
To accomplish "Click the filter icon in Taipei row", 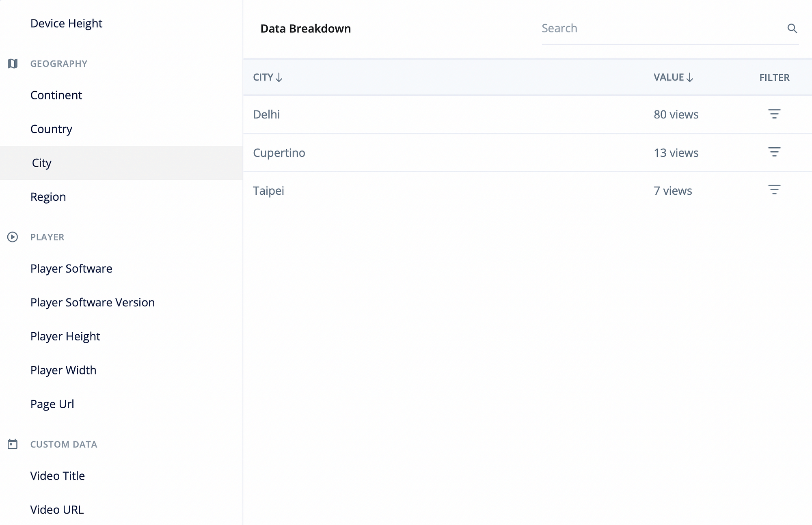I will coord(774,190).
